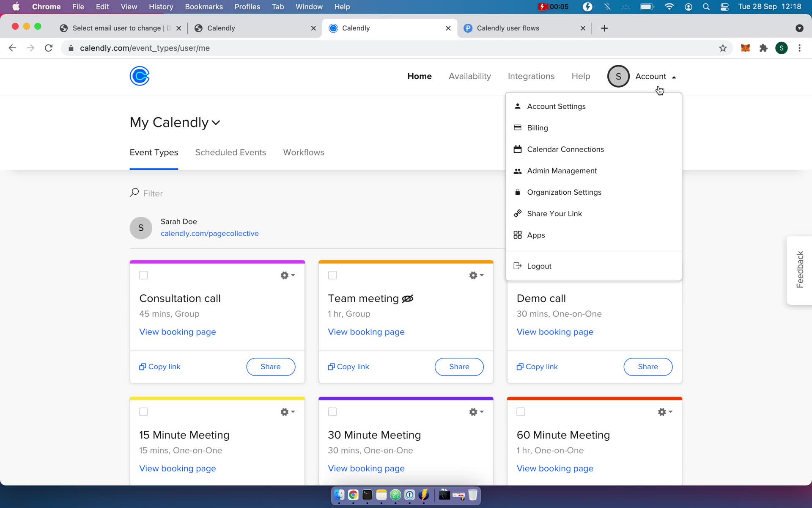Open calendly.com/pagecollective link
The height and width of the screenshot is (508, 812).
[210, 233]
